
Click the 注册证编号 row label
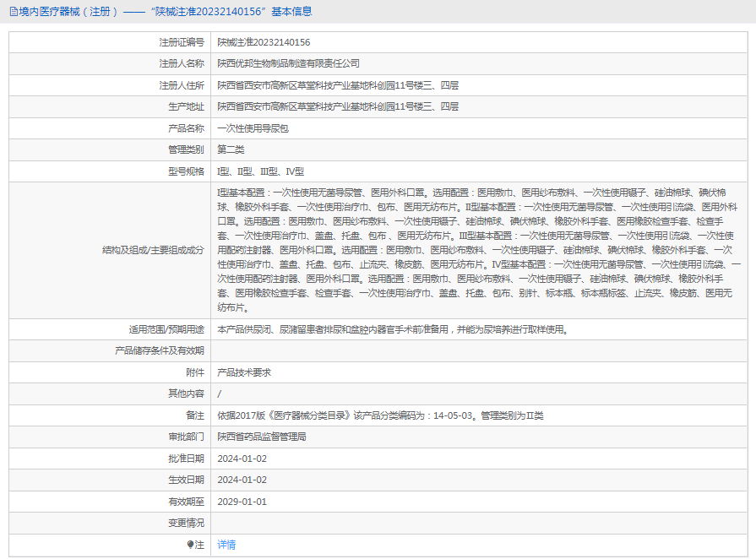click(182, 42)
